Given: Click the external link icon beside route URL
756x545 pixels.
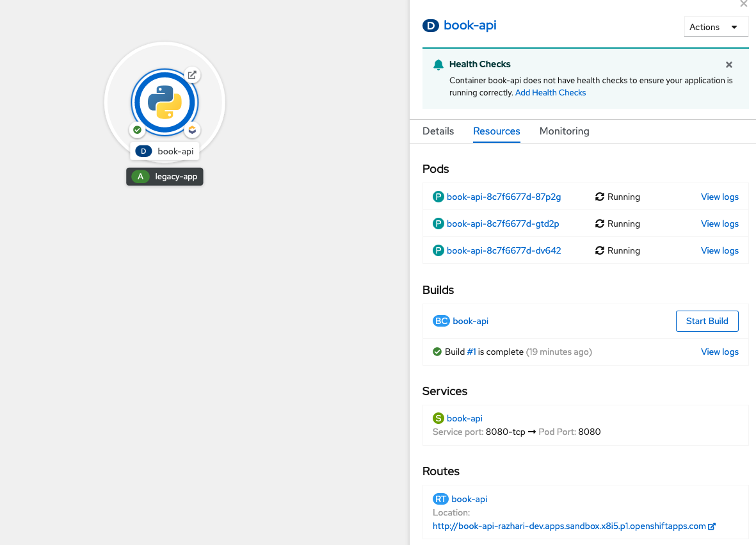Looking at the screenshot, I should 712,526.
